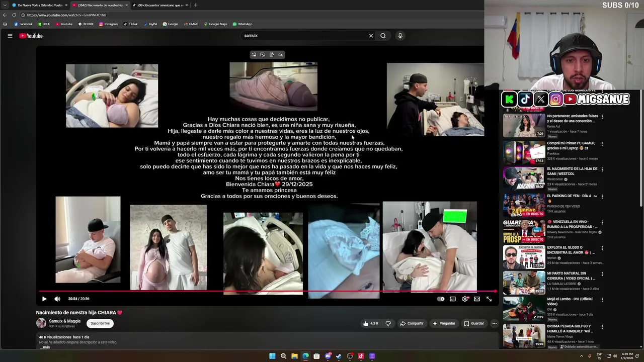Image resolution: width=644 pixels, height=362 pixels.
Task: Open options for VENEZUELA EN VIVO video
Action: (602, 222)
